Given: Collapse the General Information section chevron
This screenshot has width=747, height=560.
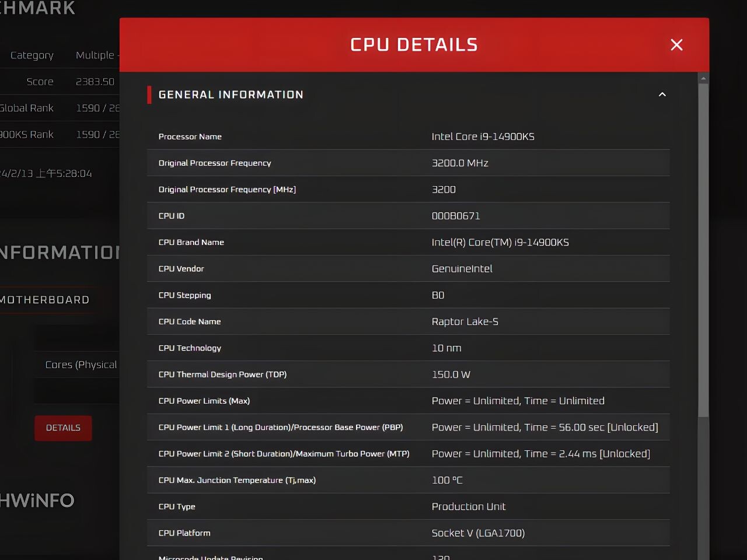Looking at the screenshot, I should pyautogui.click(x=662, y=94).
